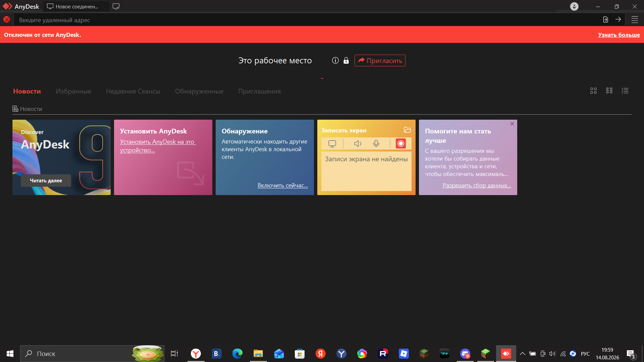Viewport: 644px width, 362px height.
Task: Click the Установить AnyDesk на это устройство link
Action: pyautogui.click(x=158, y=146)
